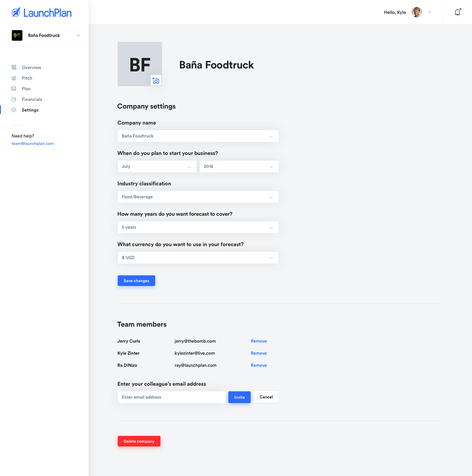This screenshot has width=472, height=476.
Task: Expand the Industry classification dropdown
Action: 198,197
